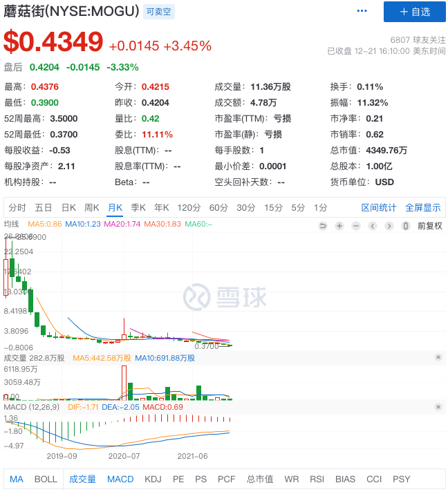Close the 成交量 volume indicator panel
Screen dimensions: 448x494
pos(438,357)
